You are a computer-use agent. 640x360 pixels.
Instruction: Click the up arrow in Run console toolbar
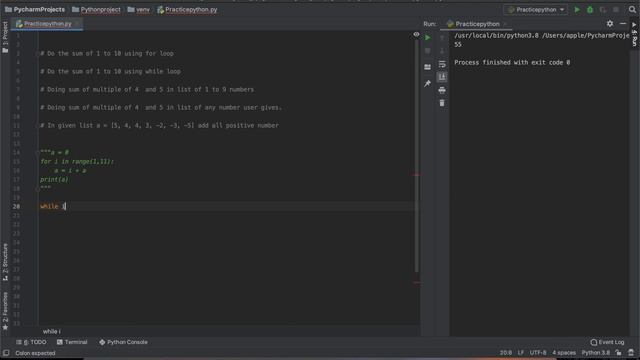[442, 38]
